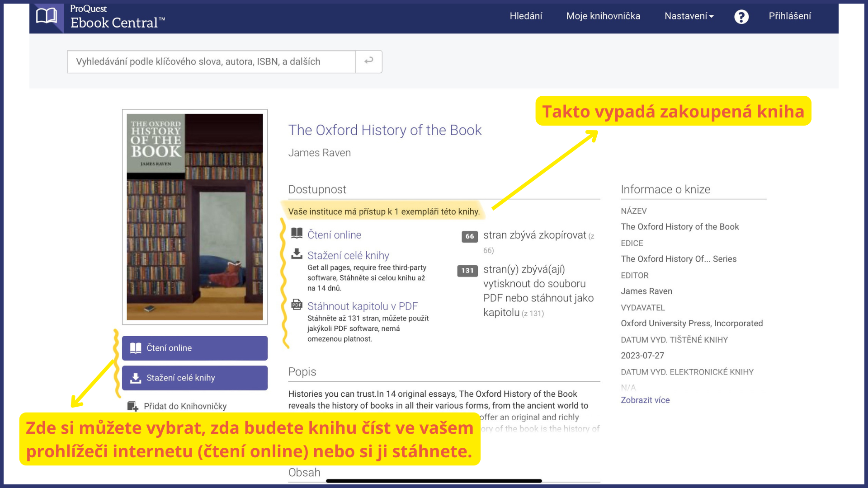The image size is (868, 488).
Task: Click the editor value James Raven in Informace
Action: 646,291
